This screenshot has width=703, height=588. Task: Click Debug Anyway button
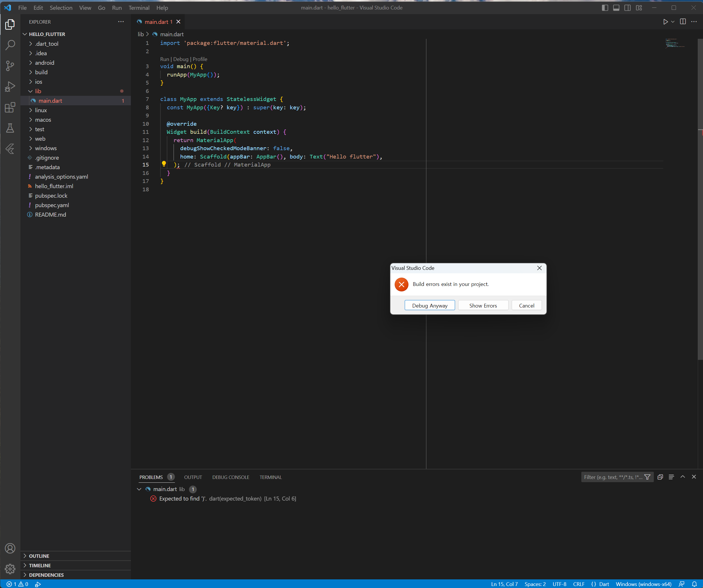click(x=429, y=306)
